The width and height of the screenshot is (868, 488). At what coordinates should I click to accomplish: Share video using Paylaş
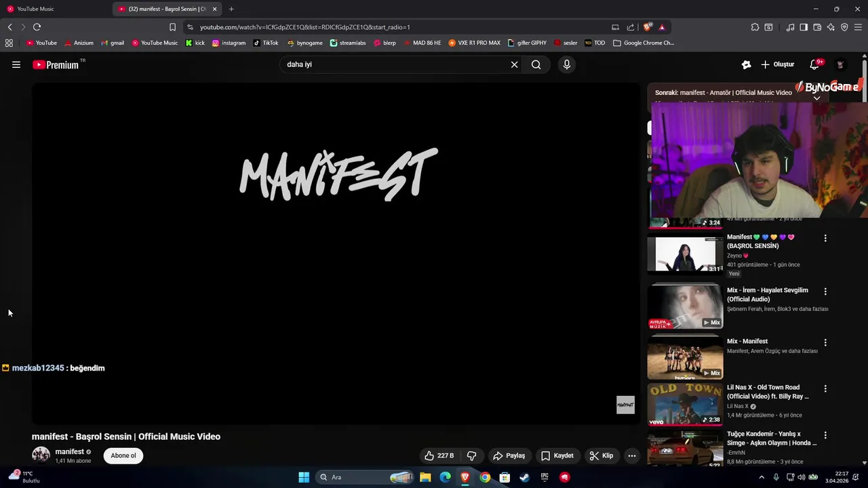click(x=509, y=455)
